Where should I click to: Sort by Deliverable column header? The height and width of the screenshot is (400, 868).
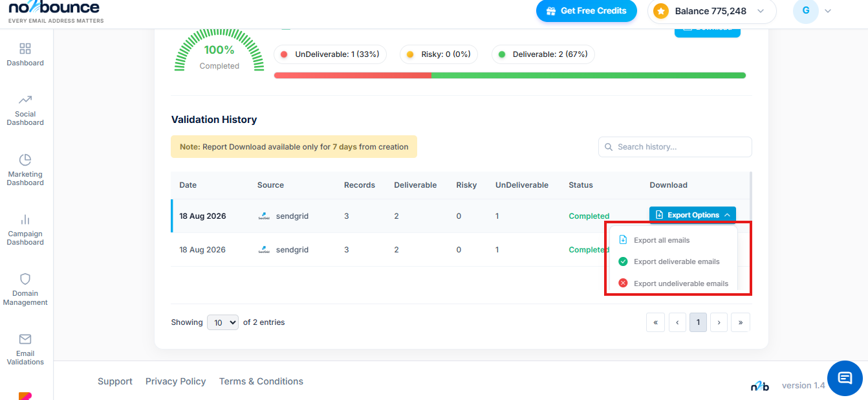pyautogui.click(x=415, y=185)
